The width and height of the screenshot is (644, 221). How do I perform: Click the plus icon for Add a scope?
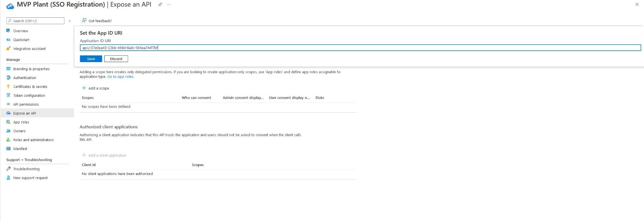tap(84, 88)
